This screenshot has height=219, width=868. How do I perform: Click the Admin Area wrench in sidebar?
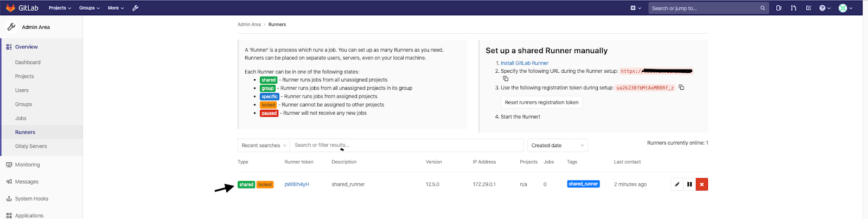[x=11, y=27]
